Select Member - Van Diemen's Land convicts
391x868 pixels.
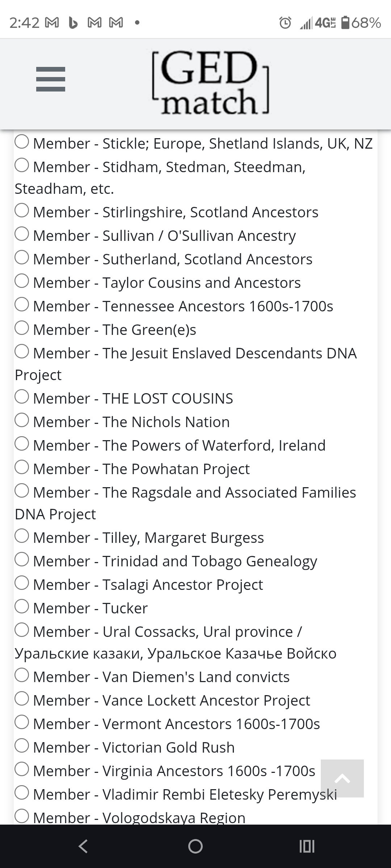pyautogui.click(x=21, y=677)
